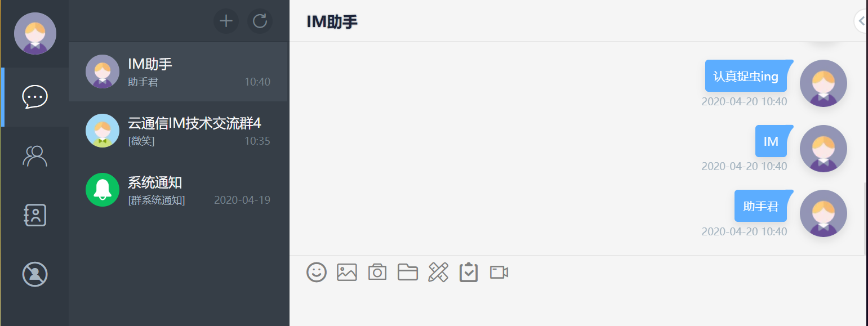Refresh the conversation list

[260, 21]
